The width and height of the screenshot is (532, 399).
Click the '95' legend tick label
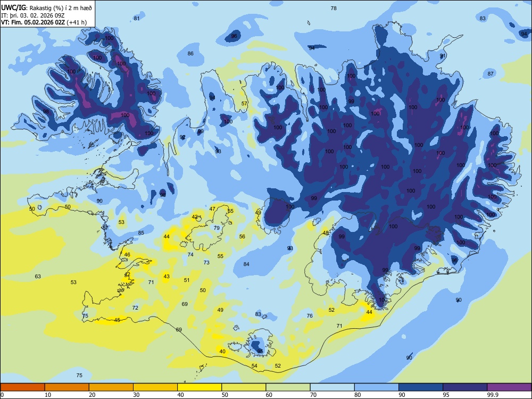coord(446,395)
